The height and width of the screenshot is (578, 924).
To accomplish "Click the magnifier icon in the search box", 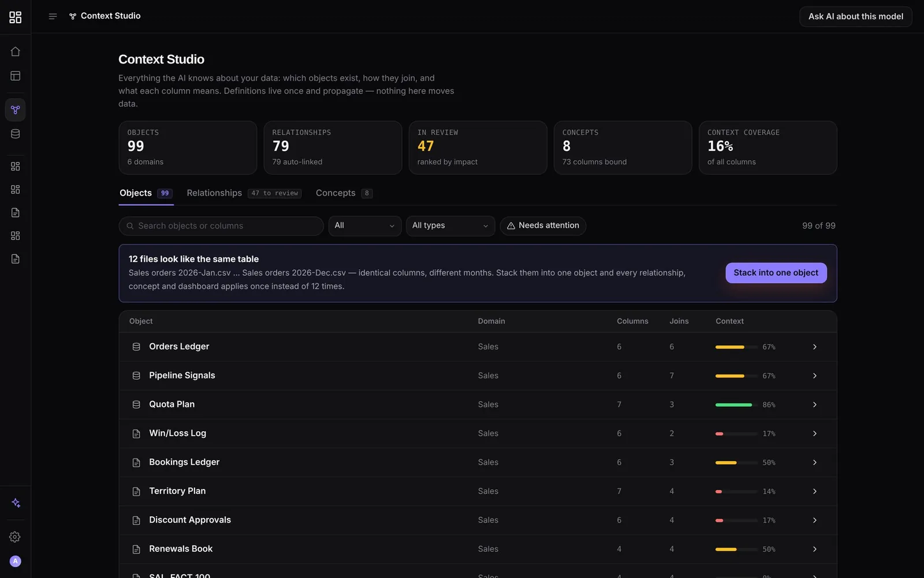I will tap(130, 226).
